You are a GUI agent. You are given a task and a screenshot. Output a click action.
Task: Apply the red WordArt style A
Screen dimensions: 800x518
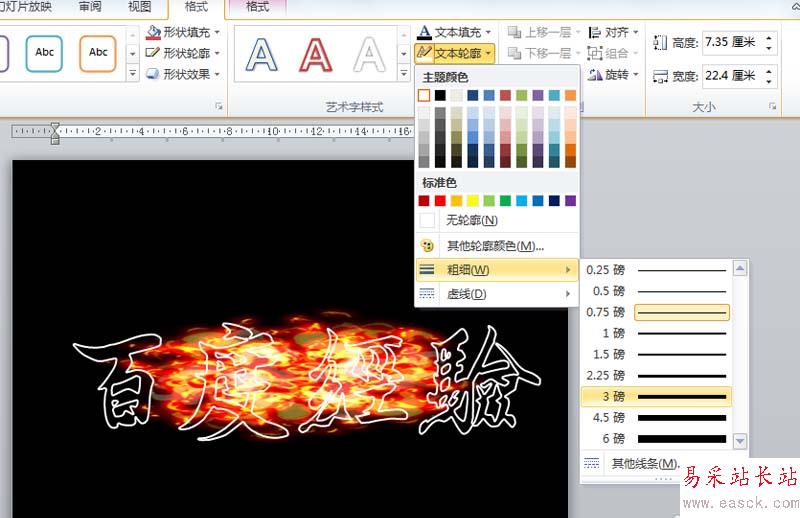(315, 55)
